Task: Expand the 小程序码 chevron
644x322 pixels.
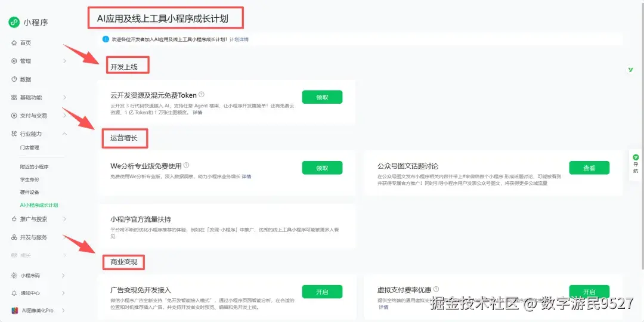Action: pyautogui.click(x=63, y=275)
